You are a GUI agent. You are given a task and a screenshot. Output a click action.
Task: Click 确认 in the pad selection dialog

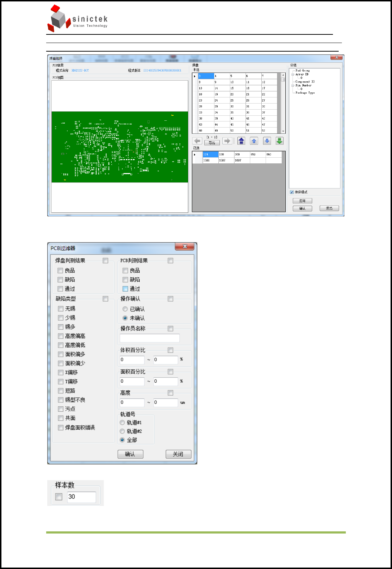coord(303,208)
